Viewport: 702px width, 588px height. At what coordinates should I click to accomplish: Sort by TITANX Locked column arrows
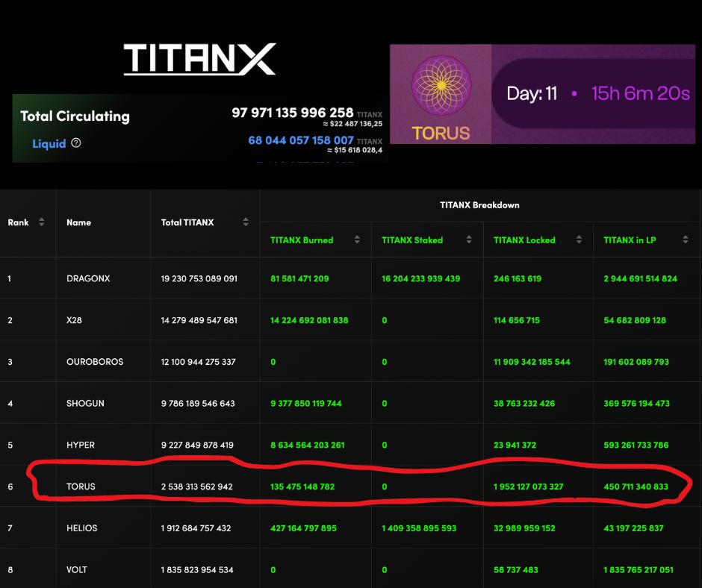point(579,240)
